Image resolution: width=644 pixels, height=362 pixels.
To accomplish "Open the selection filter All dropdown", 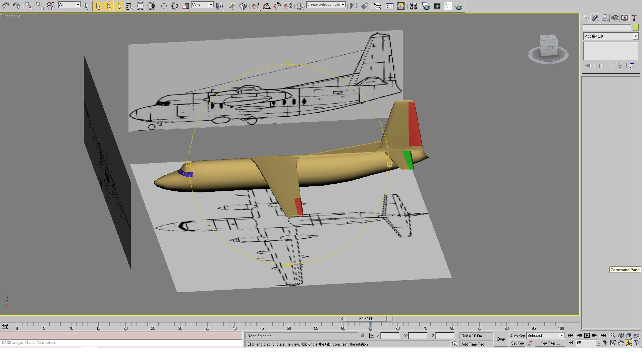I will (x=69, y=5).
